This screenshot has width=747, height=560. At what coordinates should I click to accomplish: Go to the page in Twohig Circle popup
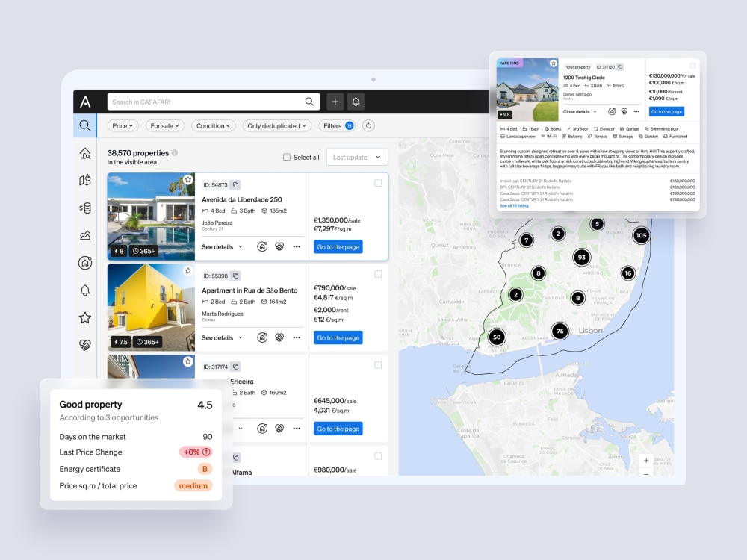tap(666, 111)
